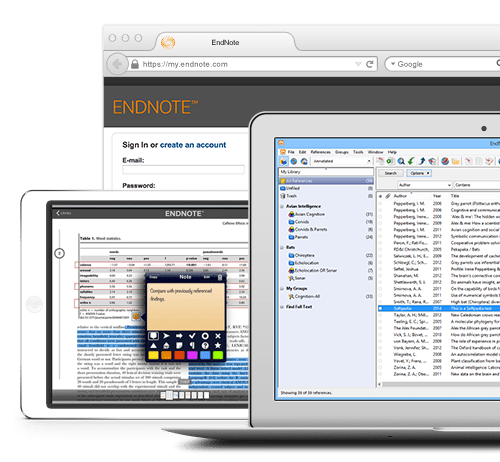The image size is (500, 462).
Task: Click the browser reload icon in address bar
Action: (370, 64)
